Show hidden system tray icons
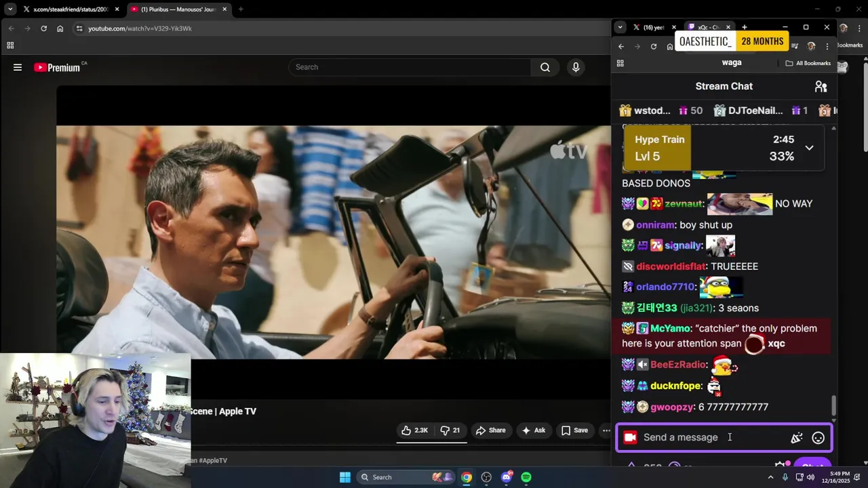 coord(770,477)
